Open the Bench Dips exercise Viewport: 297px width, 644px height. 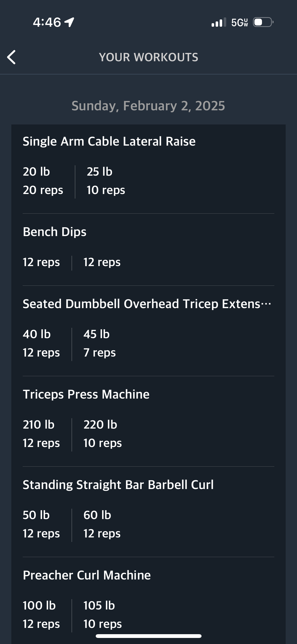coord(54,232)
